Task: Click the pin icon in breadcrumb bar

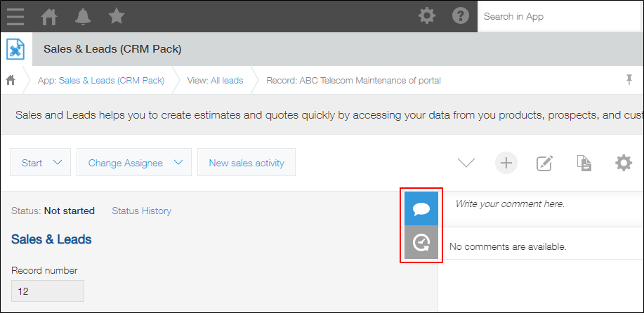Action: (x=629, y=80)
